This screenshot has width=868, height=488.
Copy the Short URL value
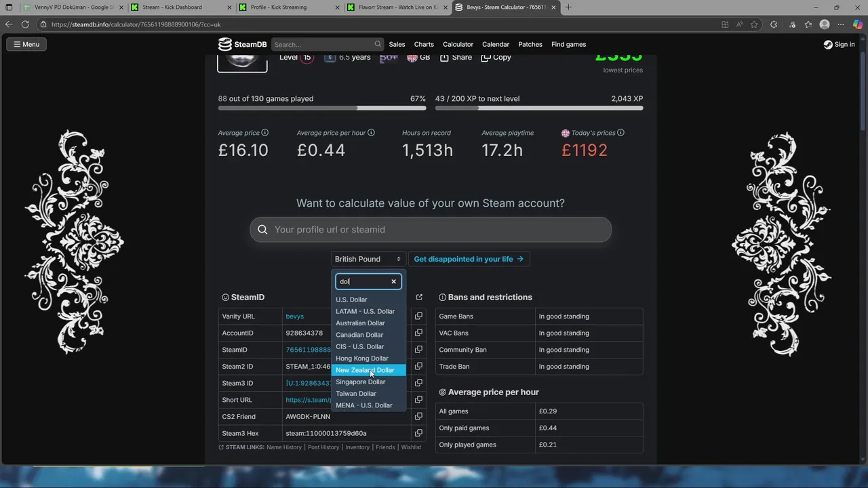(418, 400)
